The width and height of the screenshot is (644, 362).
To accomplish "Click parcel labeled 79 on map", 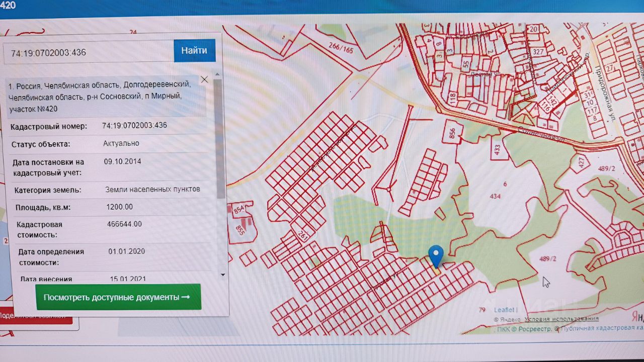I will (482, 310).
